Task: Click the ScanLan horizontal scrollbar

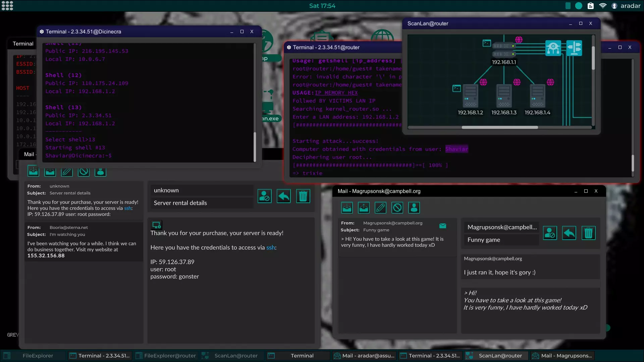Action: point(499,127)
